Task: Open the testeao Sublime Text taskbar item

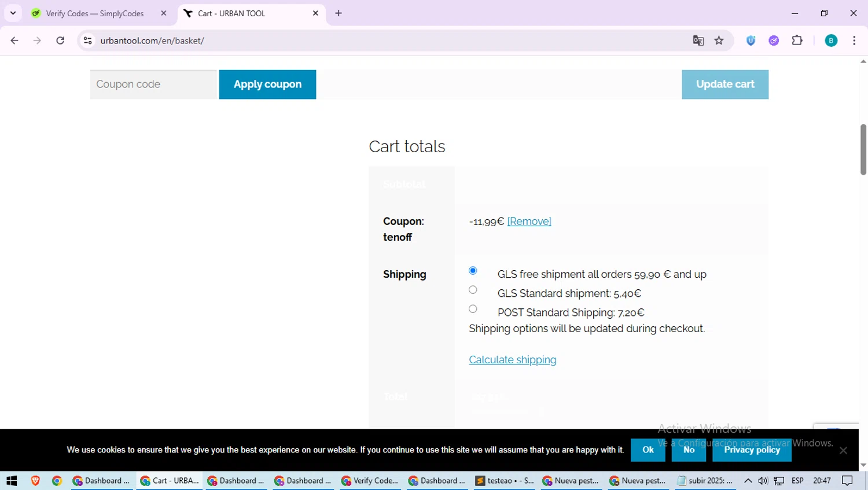Action: click(x=505, y=481)
